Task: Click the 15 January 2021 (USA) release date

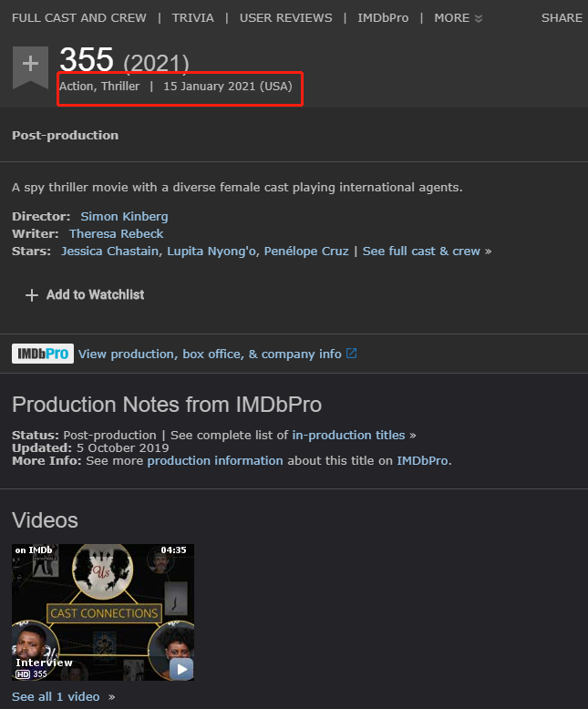Action: [228, 87]
